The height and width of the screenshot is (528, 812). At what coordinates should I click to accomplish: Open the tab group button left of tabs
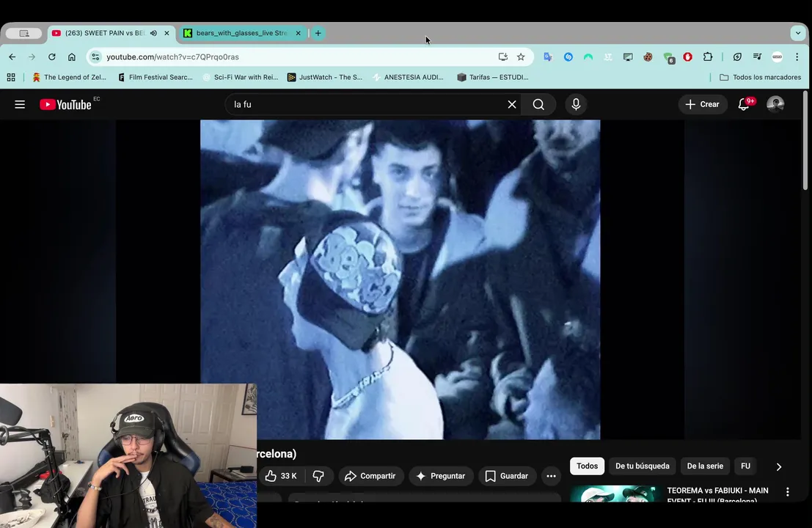click(x=23, y=33)
